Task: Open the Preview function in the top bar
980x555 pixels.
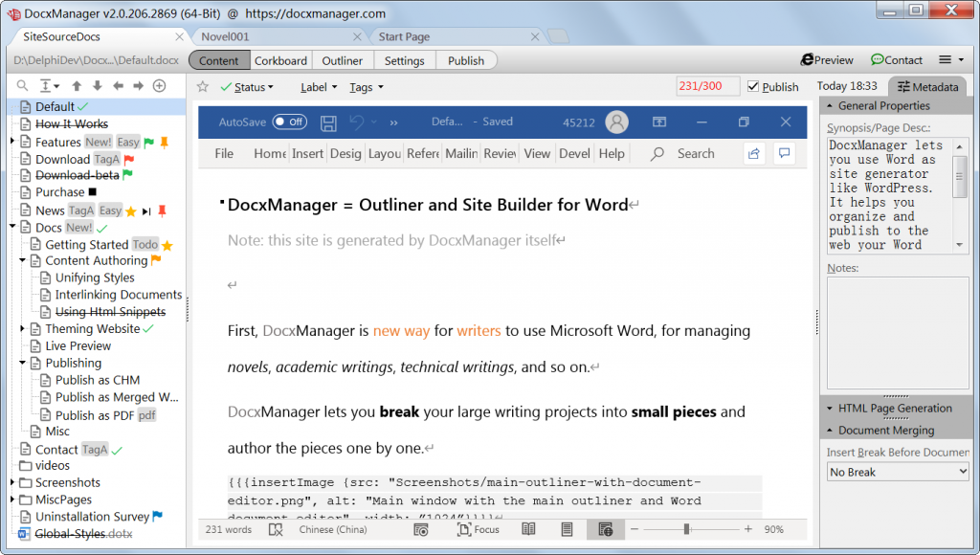Action: pyautogui.click(x=827, y=60)
